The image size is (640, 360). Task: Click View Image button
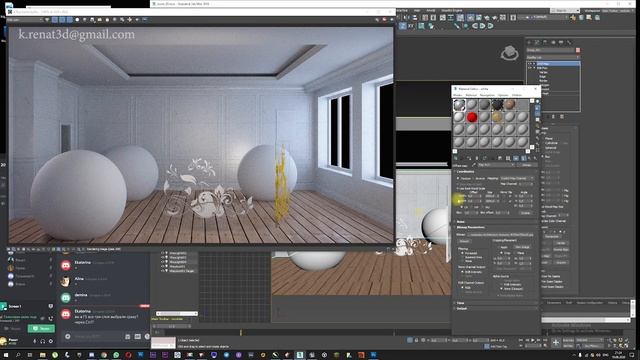coord(522,247)
